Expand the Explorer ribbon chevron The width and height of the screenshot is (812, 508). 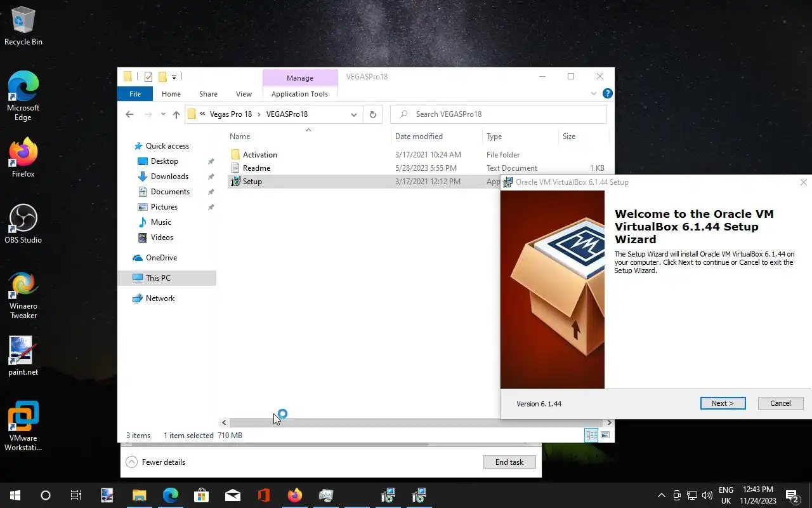coord(594,93)
